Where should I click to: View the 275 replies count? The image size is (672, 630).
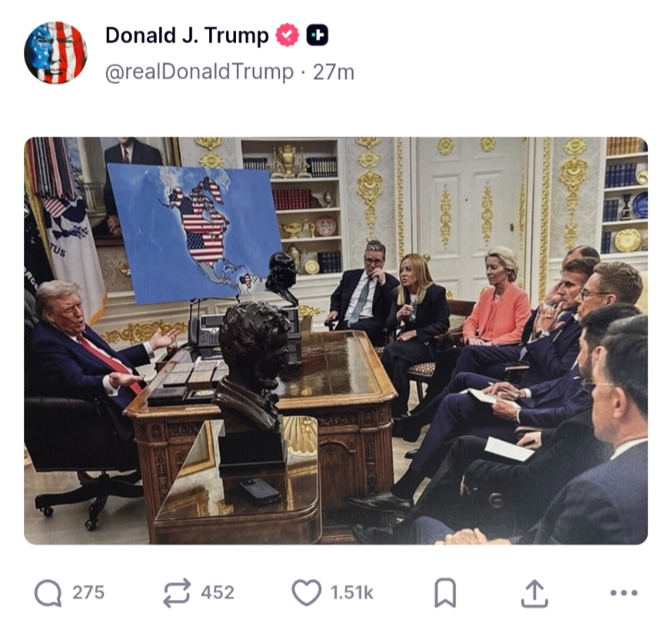click(88, 592)
